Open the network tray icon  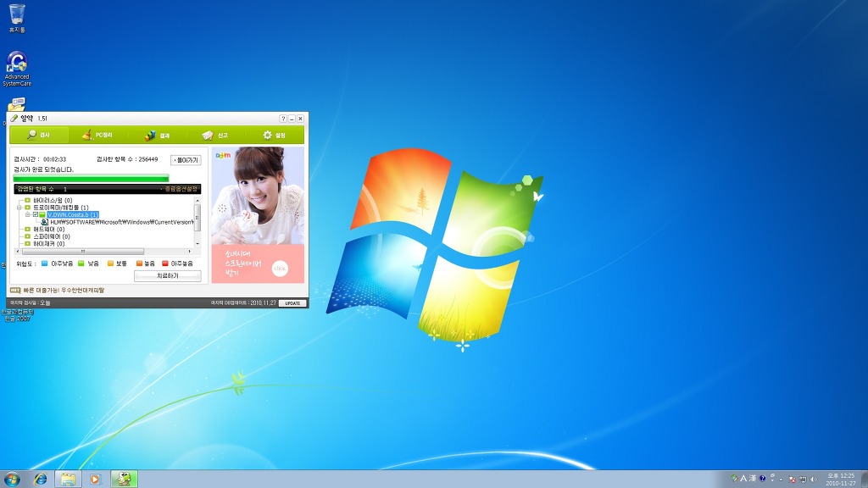click(x=804, y=480)
